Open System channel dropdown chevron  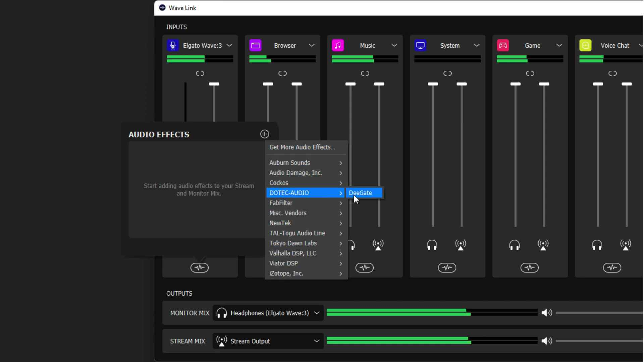(477, 45)
